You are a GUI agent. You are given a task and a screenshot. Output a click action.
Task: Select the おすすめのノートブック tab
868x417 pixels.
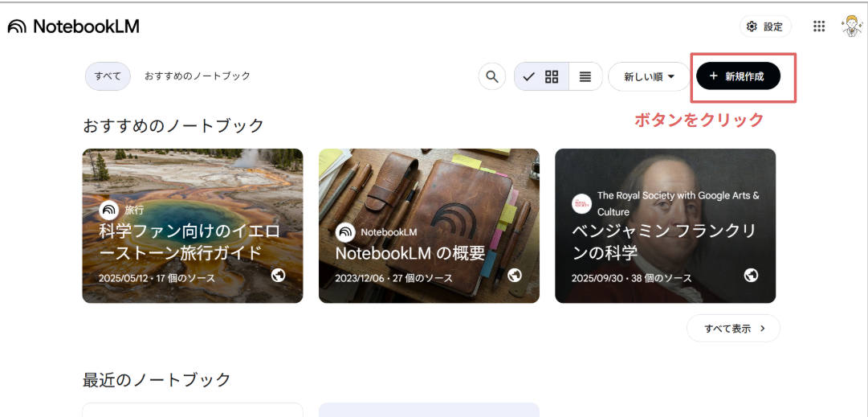point(198,76)
